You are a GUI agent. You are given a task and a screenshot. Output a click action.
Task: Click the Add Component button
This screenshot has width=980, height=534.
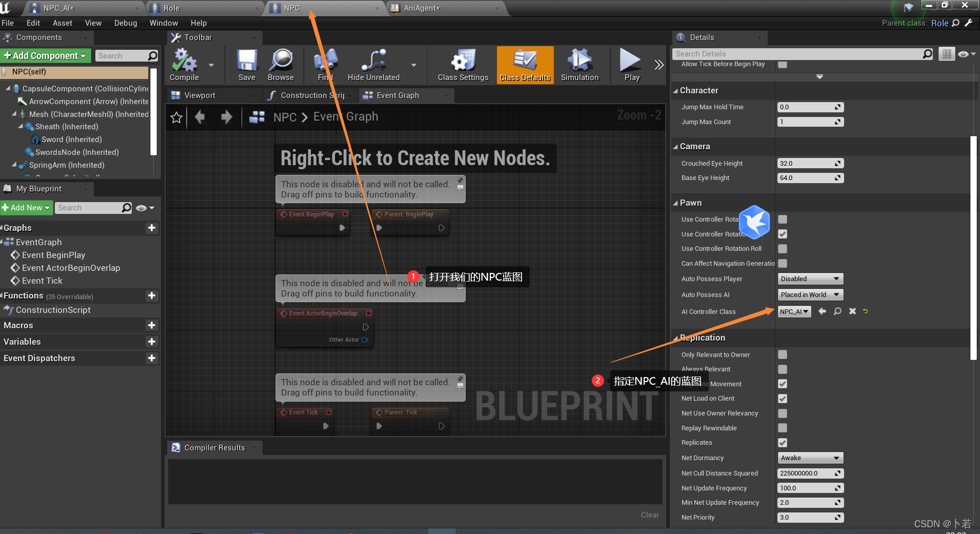click(x=45, y=55)
